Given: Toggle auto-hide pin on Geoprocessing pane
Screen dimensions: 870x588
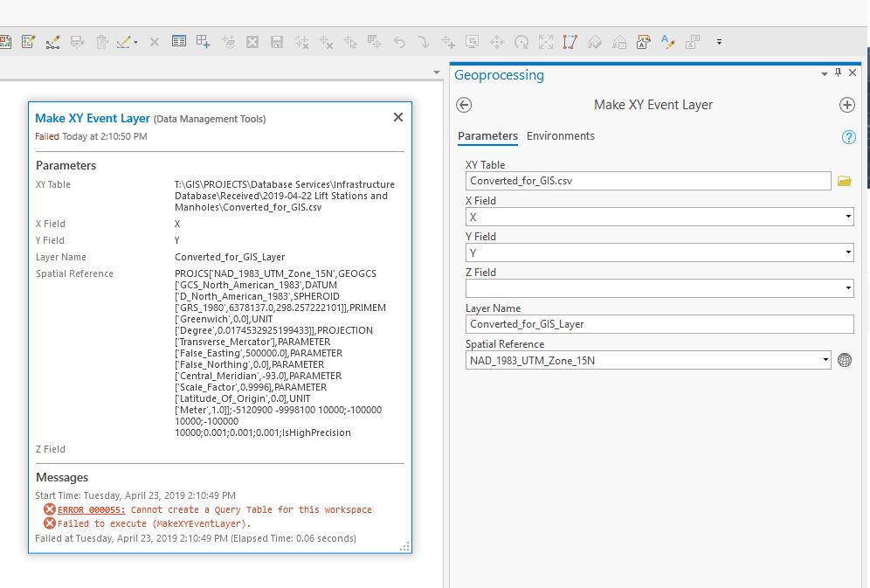Looking at the screenshot, I should (838, 73).
